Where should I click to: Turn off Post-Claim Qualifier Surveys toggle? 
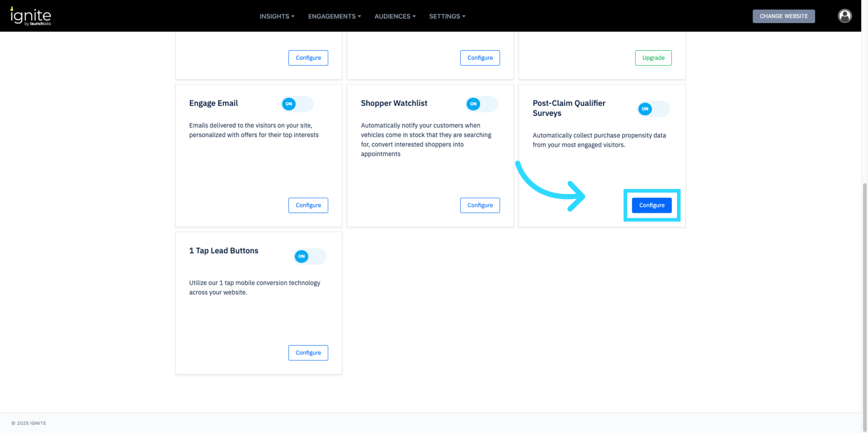[x=653, y=109]
